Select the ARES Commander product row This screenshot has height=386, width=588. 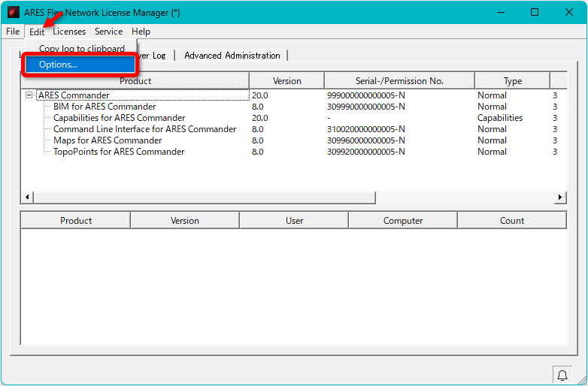tap(74, 95)
